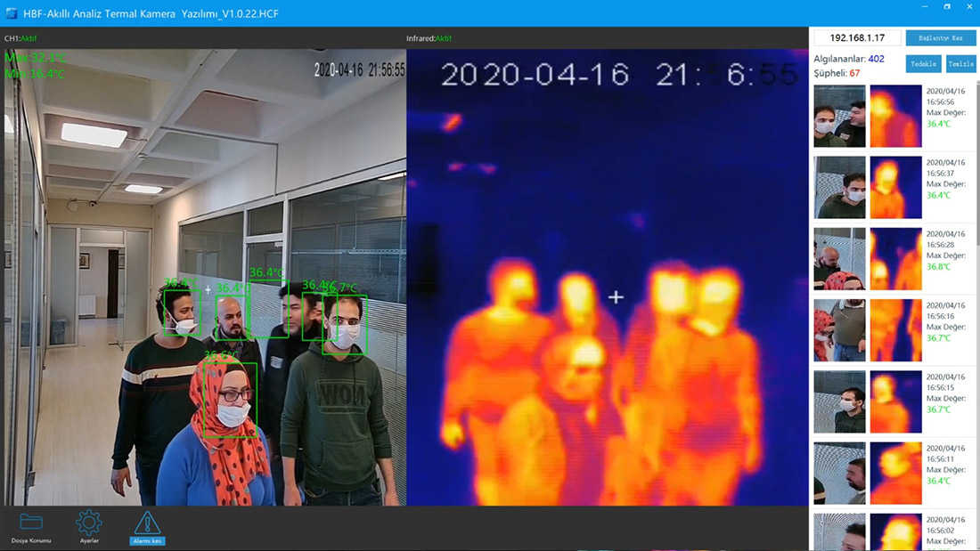Click the 36.7℃ value in the 16:56:15 row
This screenshot has height=551, width=980.
pos(938,409)
